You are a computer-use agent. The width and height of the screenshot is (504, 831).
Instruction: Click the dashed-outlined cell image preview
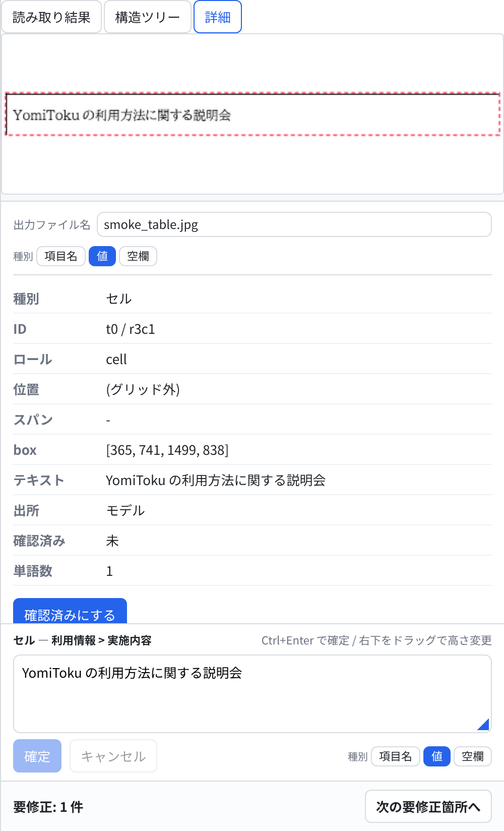253,114
